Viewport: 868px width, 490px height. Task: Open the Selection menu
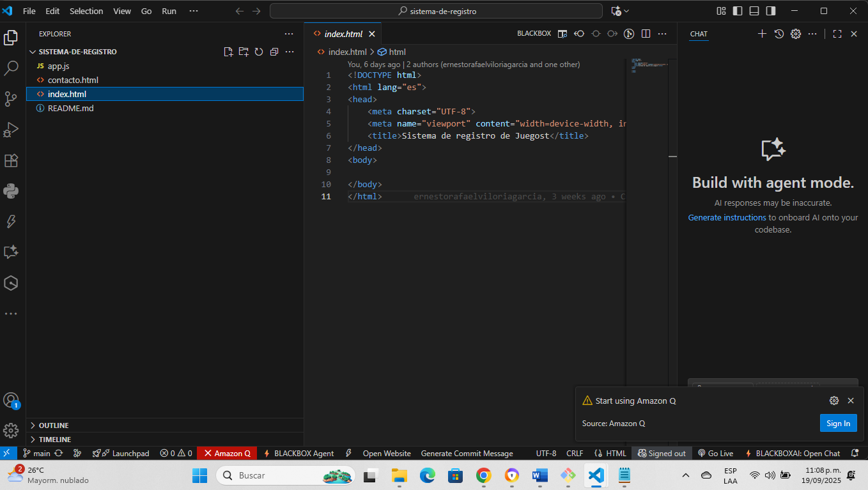(x=86, y=11)
